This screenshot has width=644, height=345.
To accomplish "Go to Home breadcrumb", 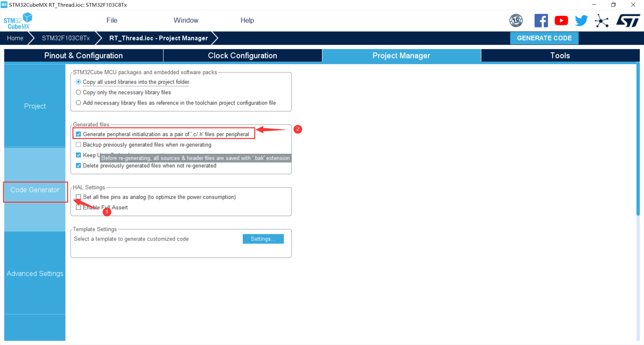I will 15,38.
